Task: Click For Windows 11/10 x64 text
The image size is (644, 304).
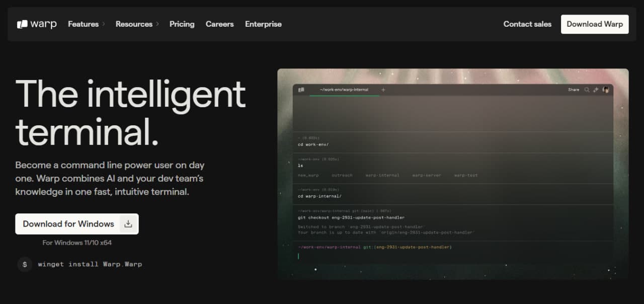Action: point(77,243)
